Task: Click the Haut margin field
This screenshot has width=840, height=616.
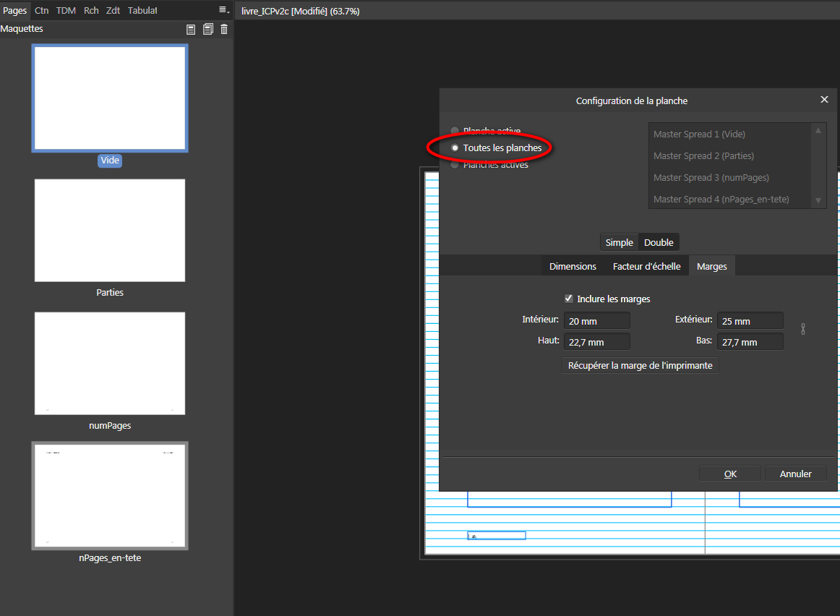Action: [597, 342]
